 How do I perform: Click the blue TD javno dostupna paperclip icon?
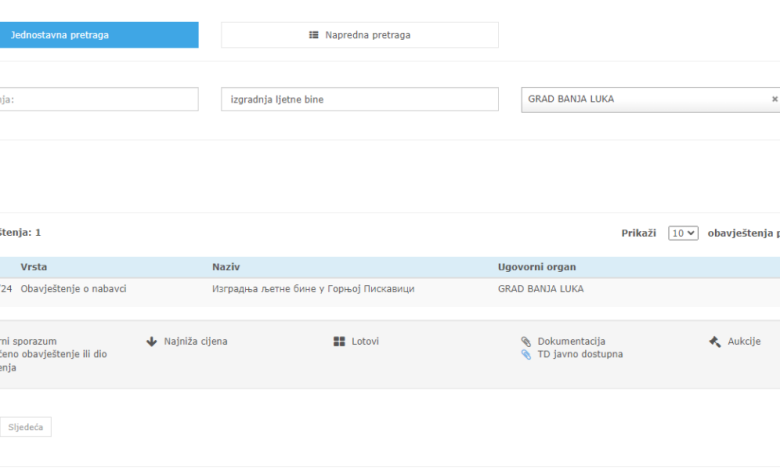pyautogui.click(x=526, y=354)
